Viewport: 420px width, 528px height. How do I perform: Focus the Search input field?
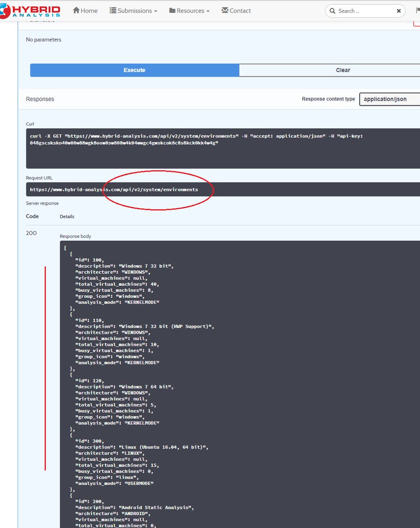click(x=366, y=11)
